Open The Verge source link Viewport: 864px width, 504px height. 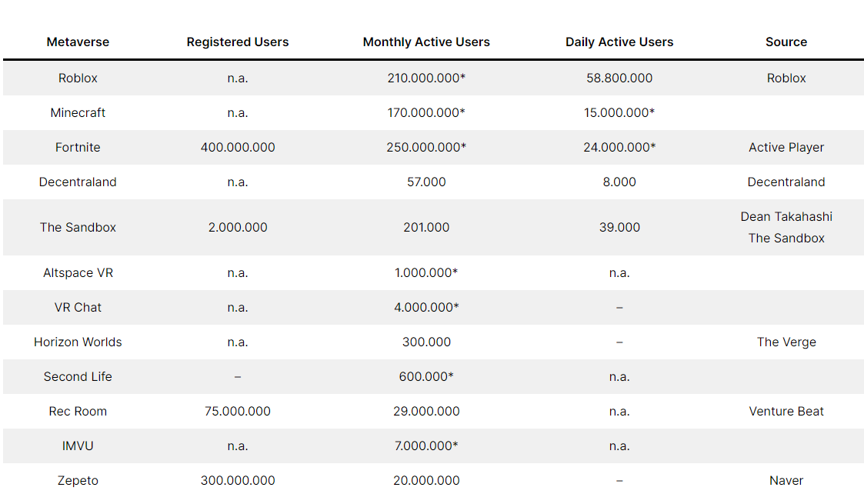pyautogui.click(x=786, y=342)
